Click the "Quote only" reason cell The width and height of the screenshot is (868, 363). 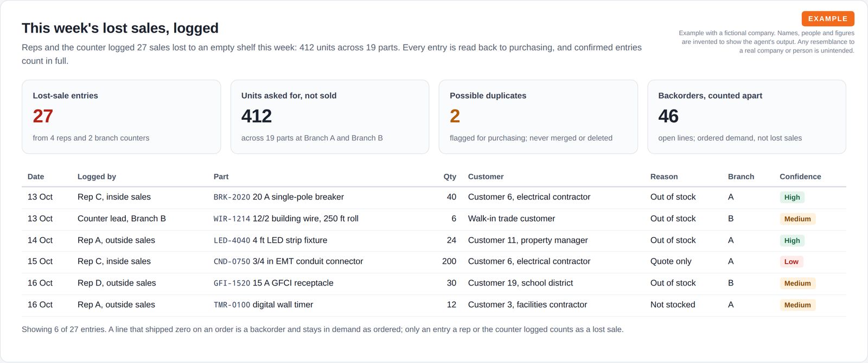pyautogui.click(x=671, y=261)
